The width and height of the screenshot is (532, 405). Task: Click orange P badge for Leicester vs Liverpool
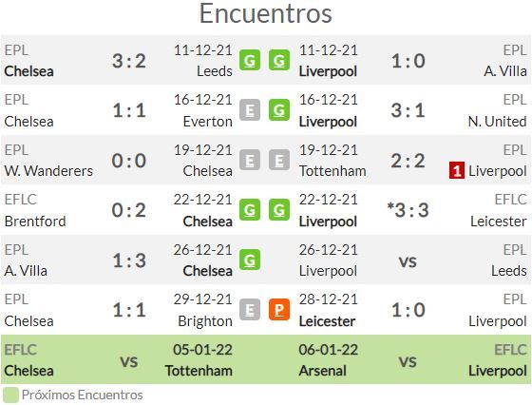(x=279, y=310)
